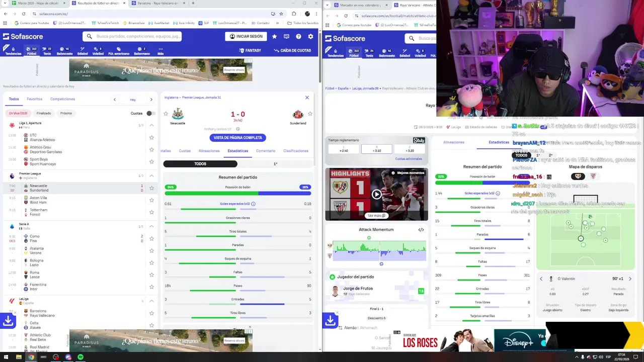The image size is (644, 362).
Task: Show previous shot arrow beside O. Valentín
Action: click(541, 279)
